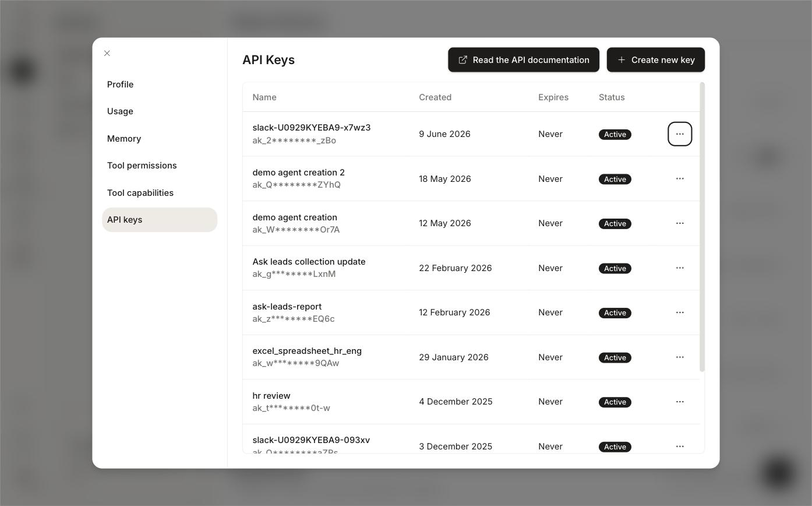Select key name hr review
812x506 pixels.
click(271, 396)
